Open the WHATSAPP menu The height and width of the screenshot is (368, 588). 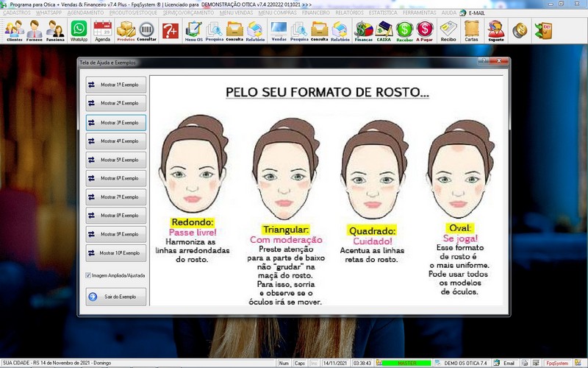point(49,13)
